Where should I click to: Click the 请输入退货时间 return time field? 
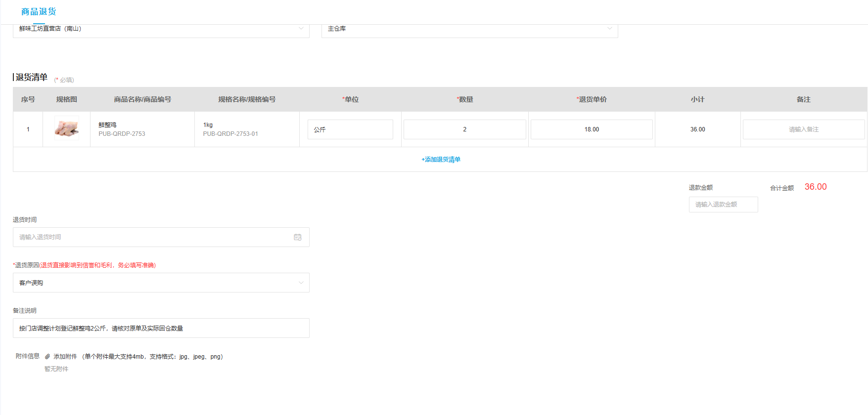tap(161, 237)
